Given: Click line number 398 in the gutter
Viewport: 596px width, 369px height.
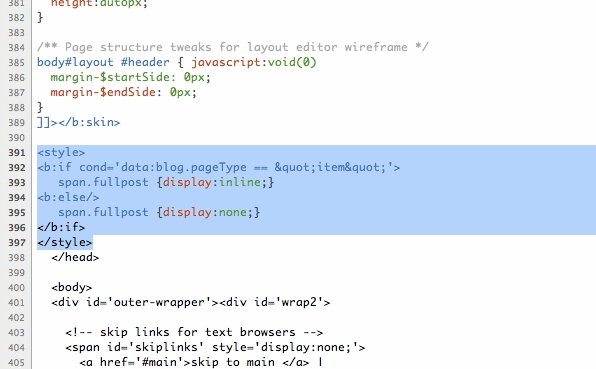Looking at the screenshot, I should point(16,258).
